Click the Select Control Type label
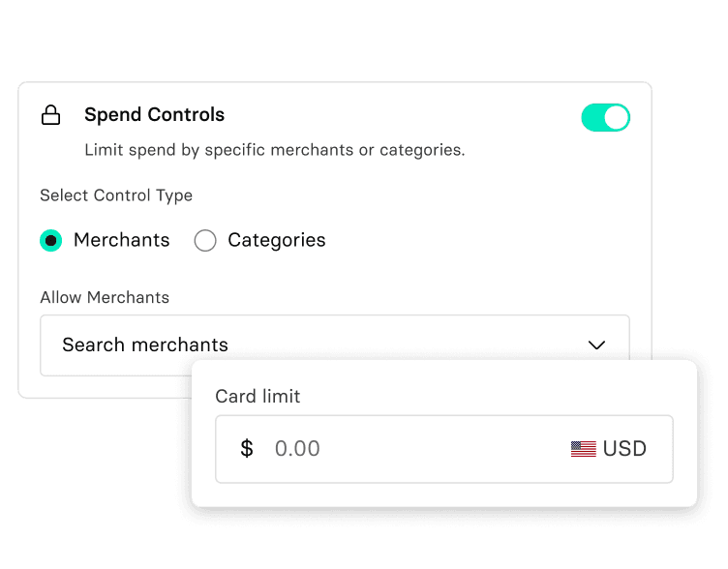 click(x=116, y=195)
